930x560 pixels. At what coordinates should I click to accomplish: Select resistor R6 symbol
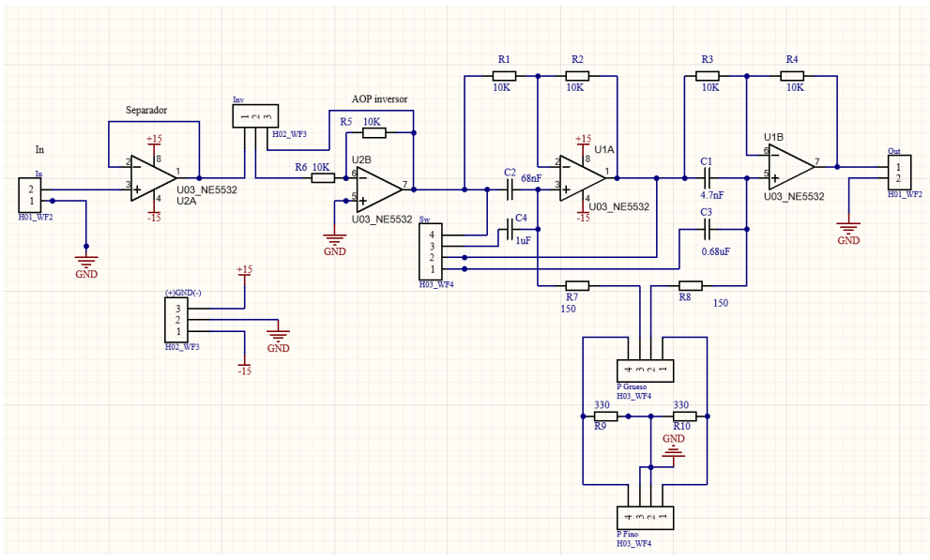[323, 178]
